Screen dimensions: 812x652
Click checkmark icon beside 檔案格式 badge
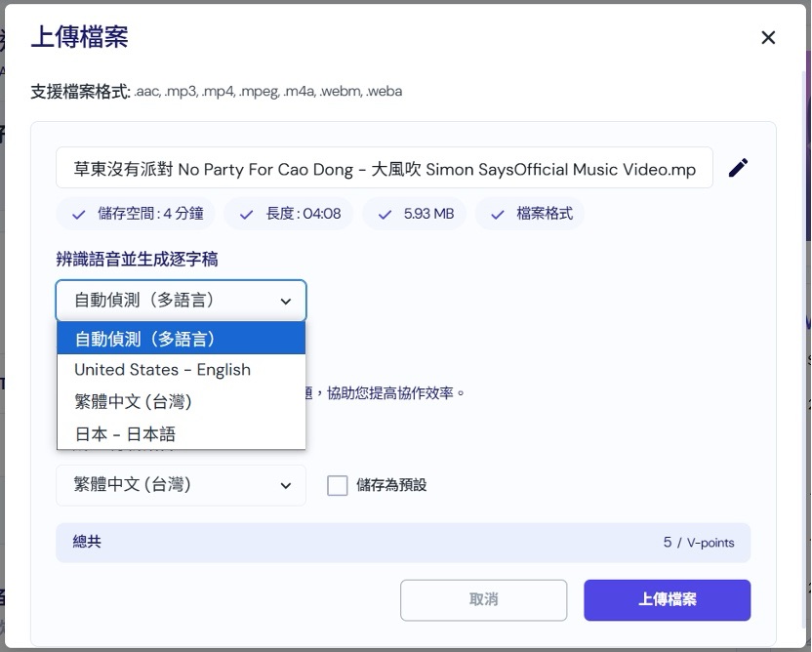coord(497,214)
